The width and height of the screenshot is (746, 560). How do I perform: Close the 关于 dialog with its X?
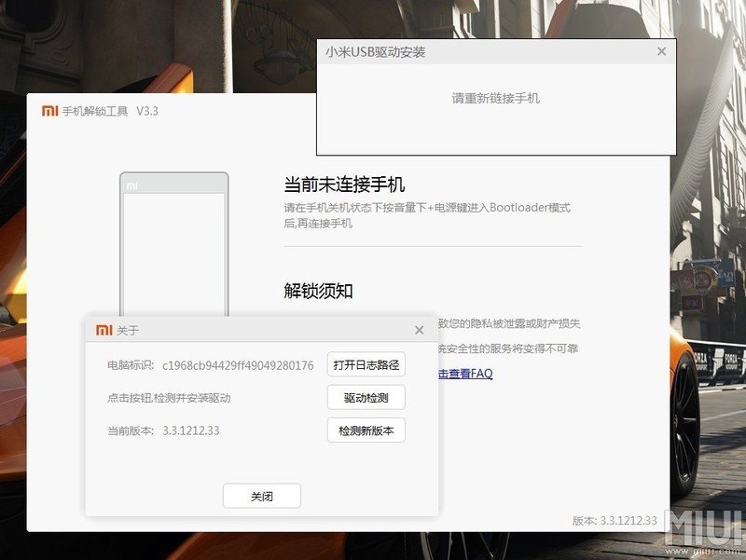[419, 330]
